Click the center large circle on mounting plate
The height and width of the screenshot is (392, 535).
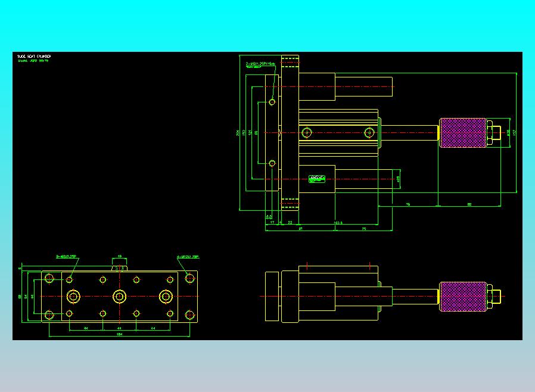119,297
